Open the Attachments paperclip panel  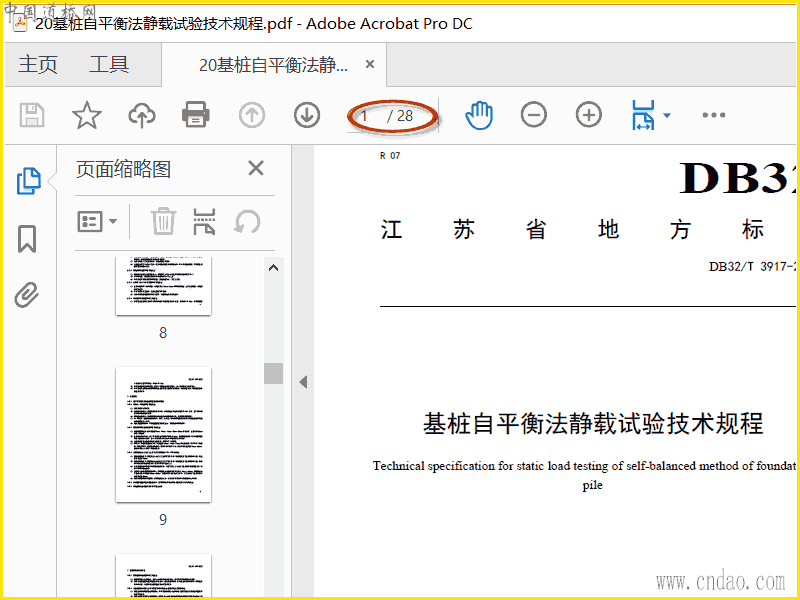pos(27,295)
